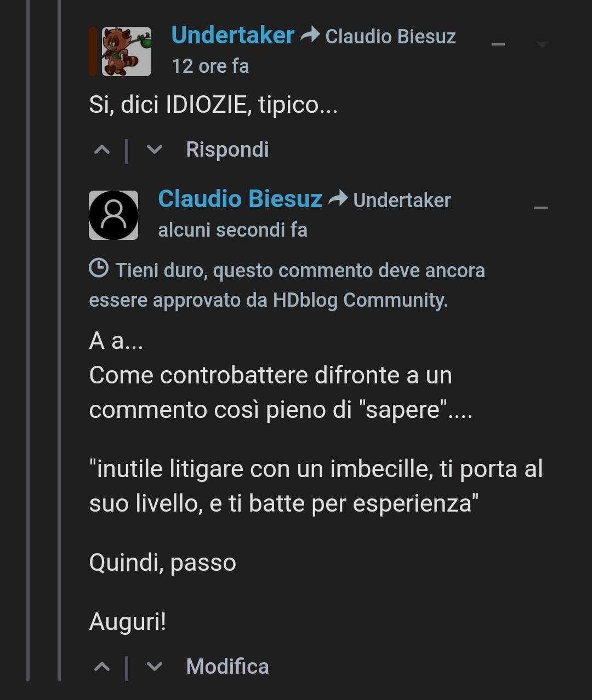Open Undertaker's raccoon avatar image
Screen dimensions: 592x700
[x=127, y=51]
